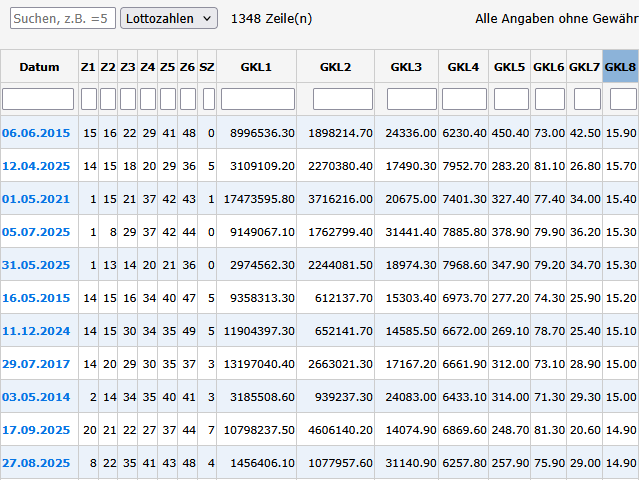Screen dimensions: 639x480
Task: Open the 12.04.2025 draw link
Action: (x=36, y=166)
